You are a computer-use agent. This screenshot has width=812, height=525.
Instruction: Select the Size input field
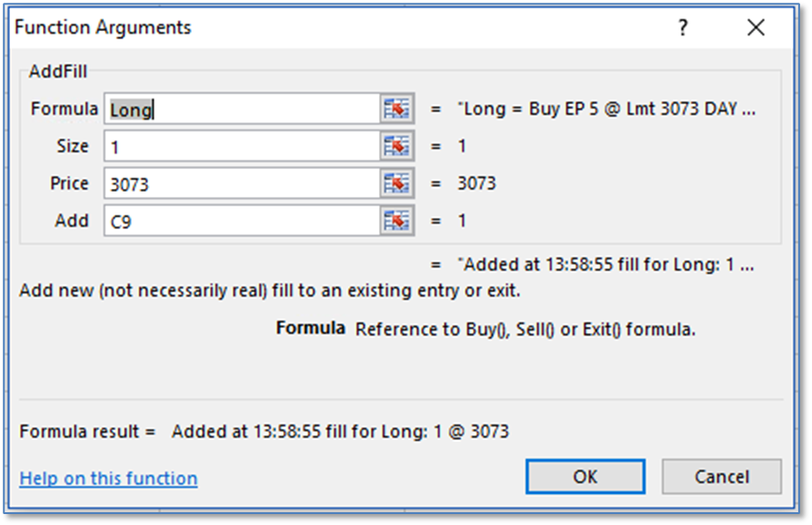pyautogui.click(x=241, y=146)
